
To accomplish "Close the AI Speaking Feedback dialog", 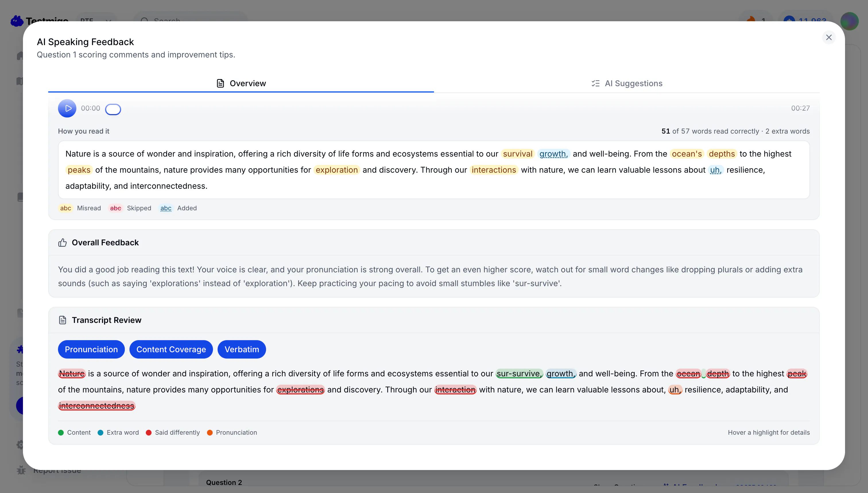I will click(x=829, y=37).
